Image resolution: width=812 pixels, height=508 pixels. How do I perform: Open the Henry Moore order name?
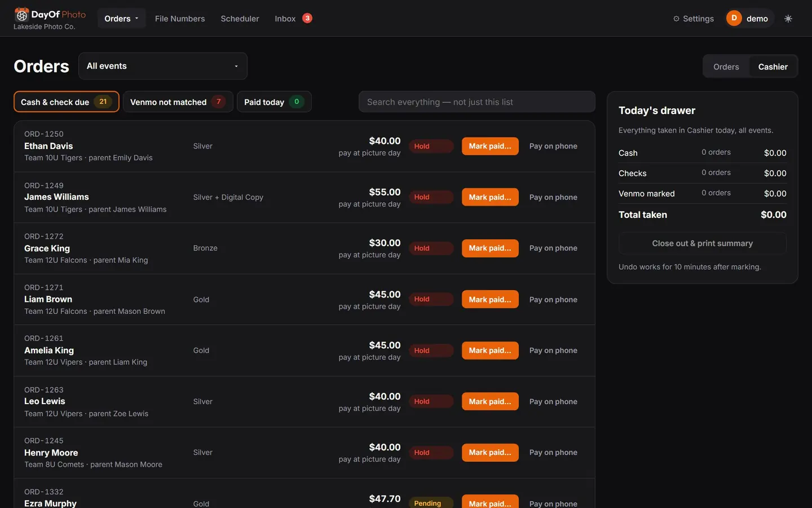coord(51,453)
